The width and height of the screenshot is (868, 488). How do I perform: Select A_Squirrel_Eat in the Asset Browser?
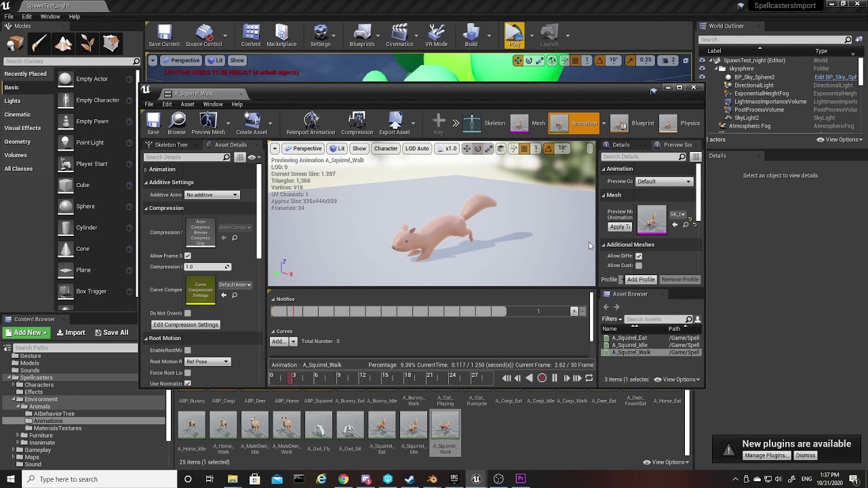629,338
